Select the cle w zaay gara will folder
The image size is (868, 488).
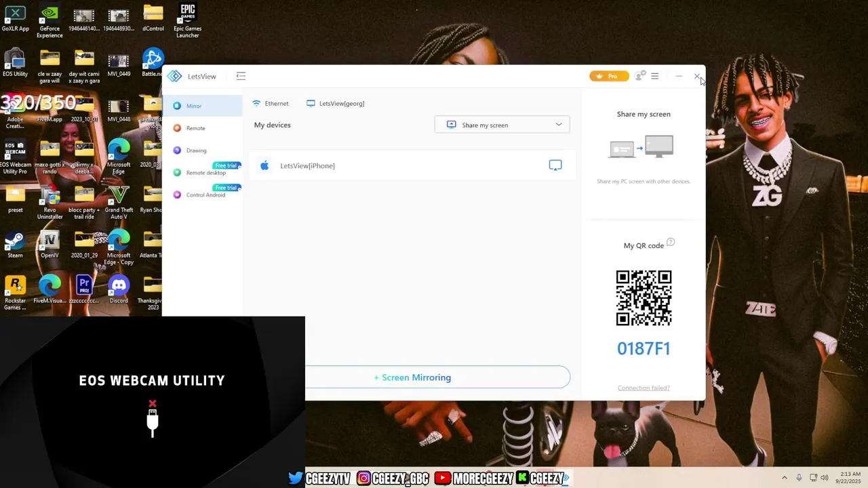pos(50,67)
